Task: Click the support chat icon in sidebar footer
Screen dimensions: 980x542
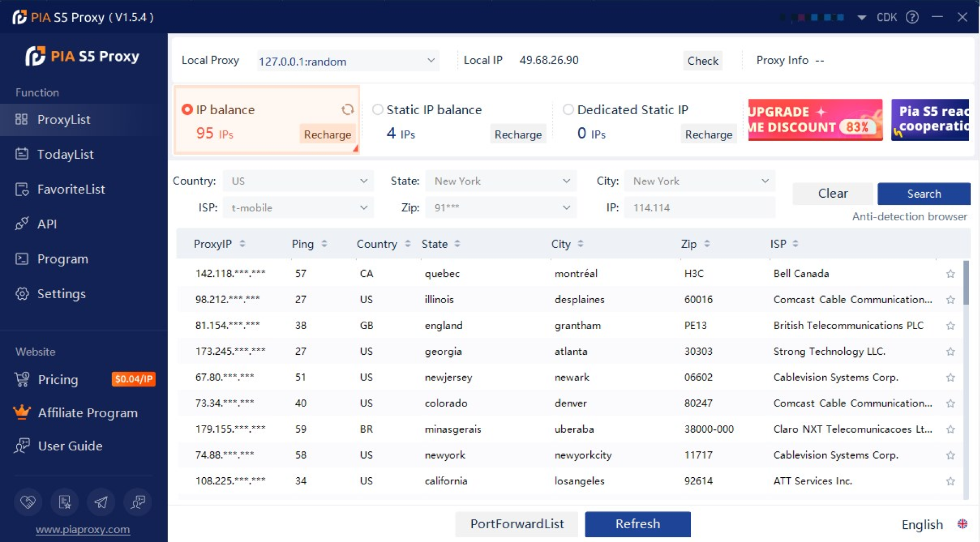Action: 138,501
